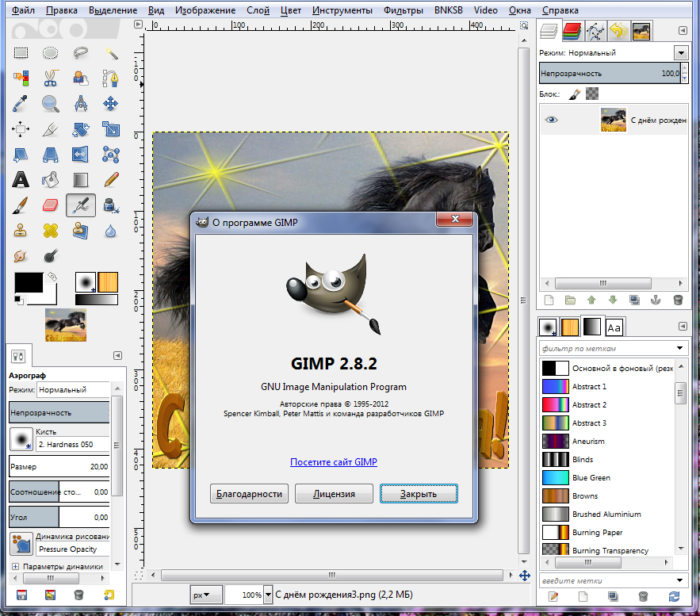Select the Blend gradient tool

coord(80,180)
